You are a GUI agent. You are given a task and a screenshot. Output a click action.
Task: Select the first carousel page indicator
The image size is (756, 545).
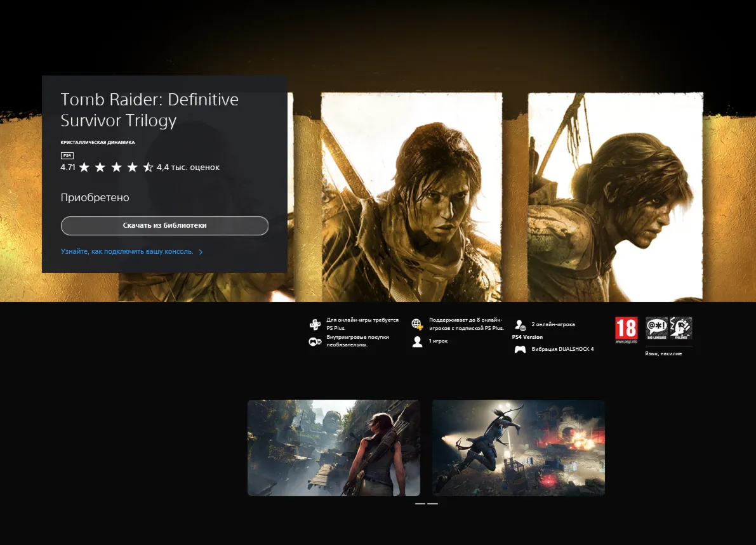(x=420, y=504)
